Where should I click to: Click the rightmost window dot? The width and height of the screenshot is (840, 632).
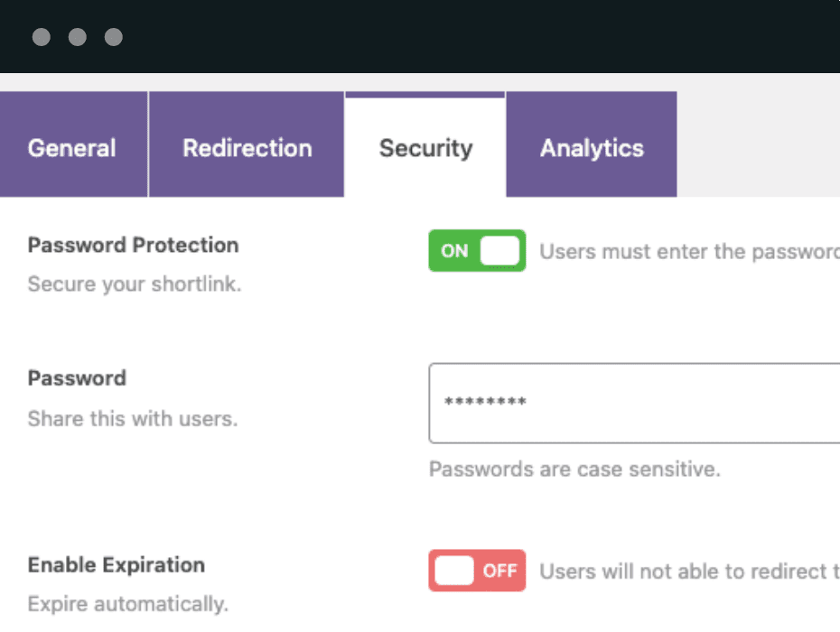(113, 37)
